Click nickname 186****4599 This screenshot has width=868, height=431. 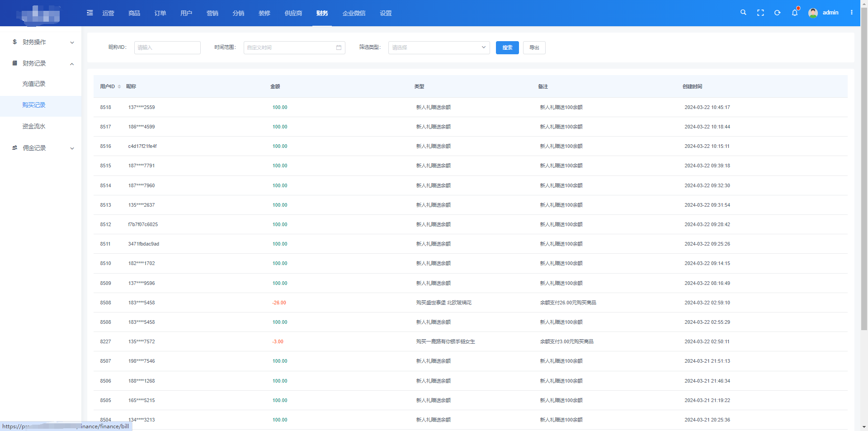pos(142,127)
